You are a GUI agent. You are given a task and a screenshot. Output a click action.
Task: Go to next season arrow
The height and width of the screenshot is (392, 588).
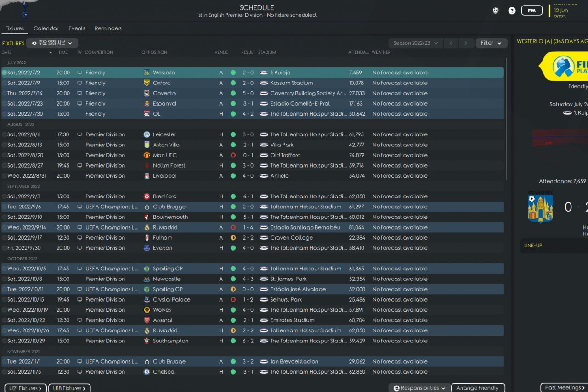tap(466, 43)
